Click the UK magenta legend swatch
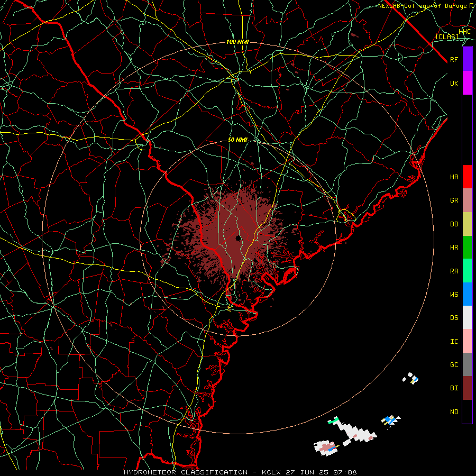This screenshot has width=476, height=476. tap(467, 83)
